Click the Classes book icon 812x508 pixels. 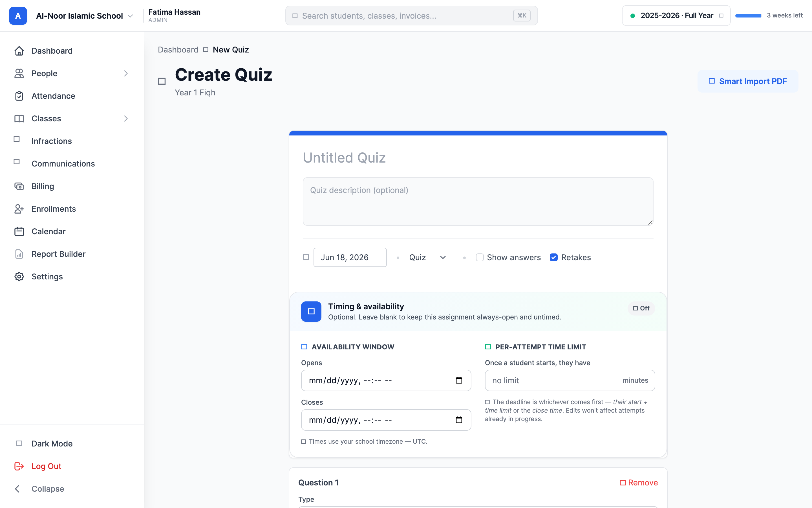tap(19, 118)
